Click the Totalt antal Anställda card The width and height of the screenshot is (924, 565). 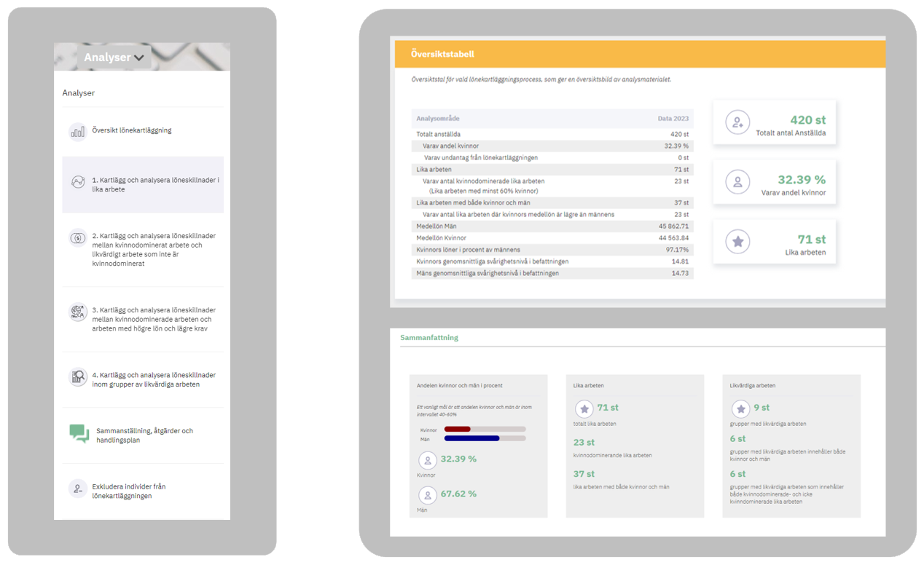[x=774, y=122]
